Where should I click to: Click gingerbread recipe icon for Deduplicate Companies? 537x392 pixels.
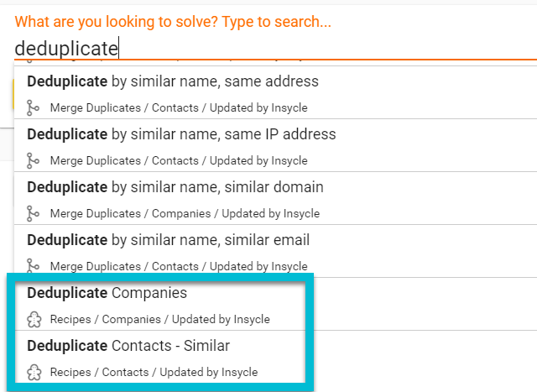(x=34, y=319)
